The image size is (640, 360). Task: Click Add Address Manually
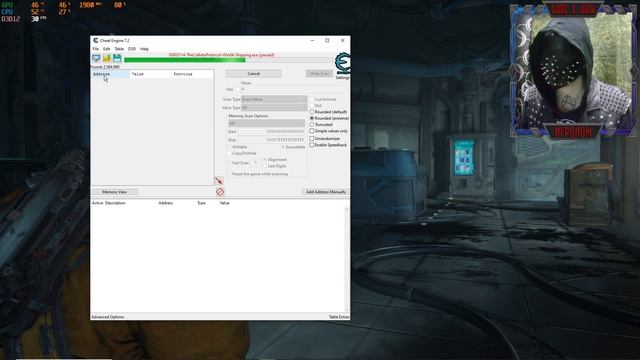point(326,192)
